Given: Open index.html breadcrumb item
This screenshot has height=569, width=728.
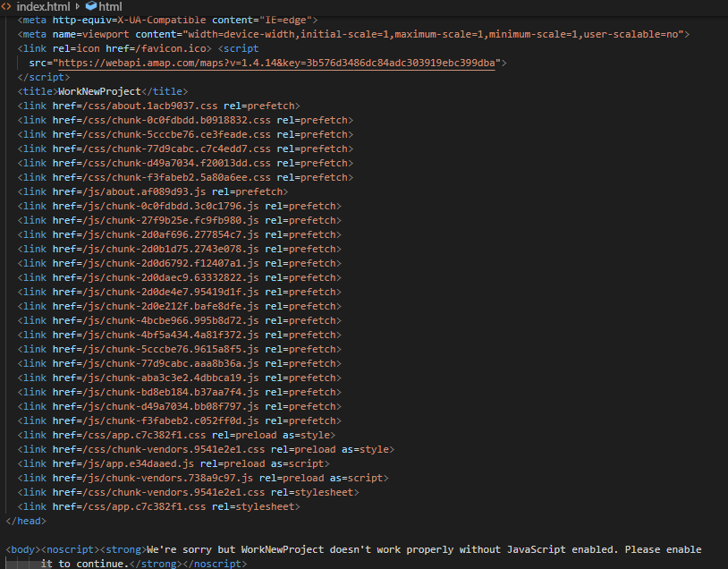Looking at the screenshot, I should (43, 6).
